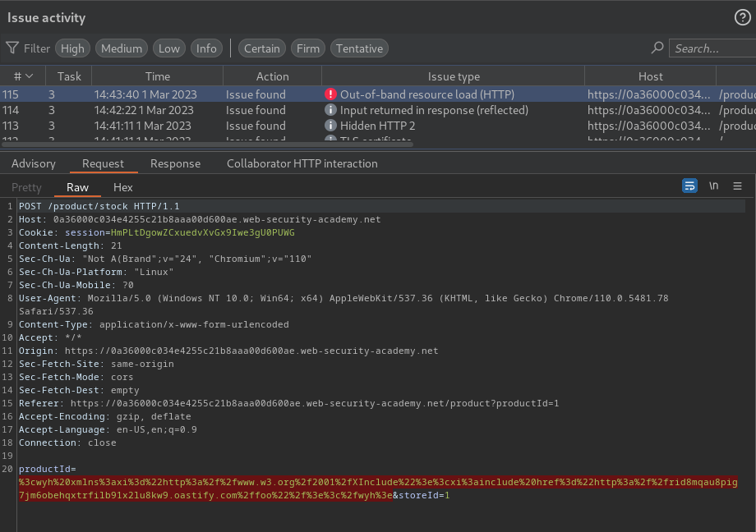Viewport: 756px width, 532px height.
Task: Toggle the word wrap icon in Request viewer
Action: (x=689, y=186)
